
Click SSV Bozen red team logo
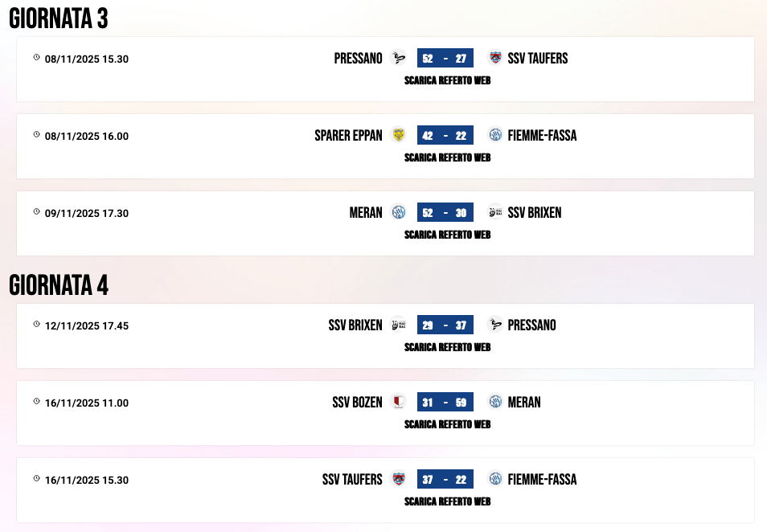coord(398,402)
